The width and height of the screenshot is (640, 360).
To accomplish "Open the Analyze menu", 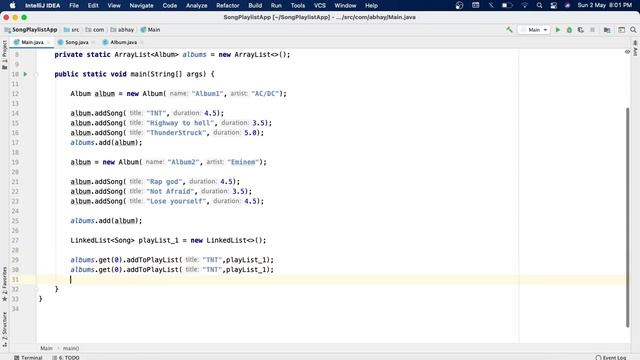I will click(196, 6).
